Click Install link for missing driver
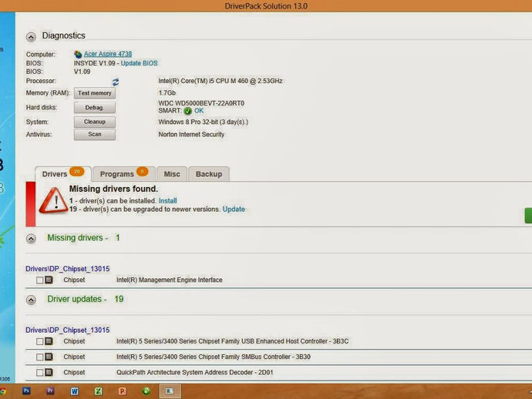 point(167,201)
